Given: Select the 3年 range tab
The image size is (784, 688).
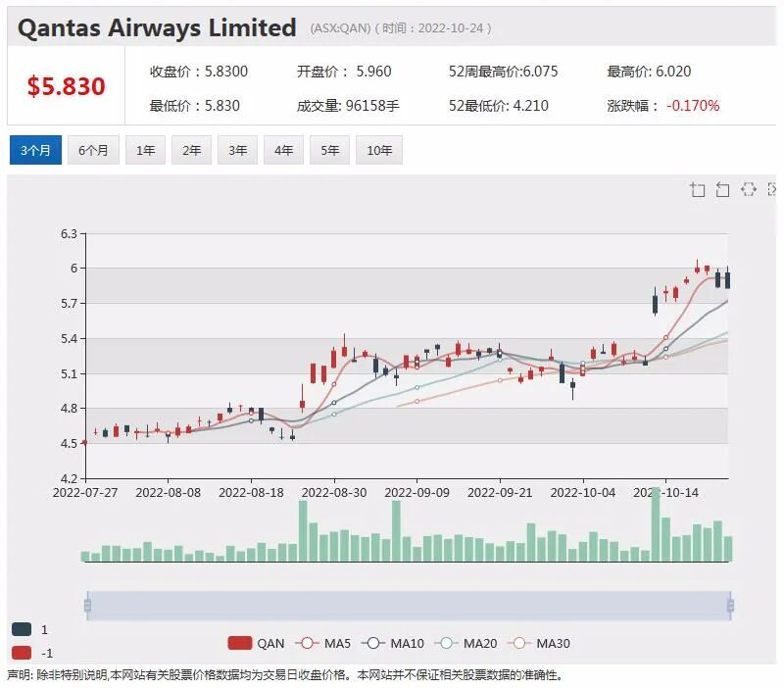Looking at the screenshot, I should 237,150.
